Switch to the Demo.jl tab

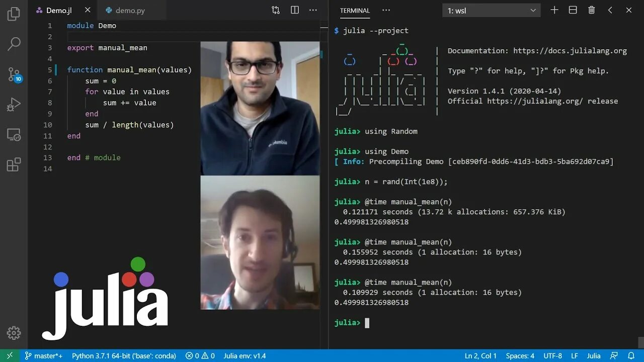point(63,10)
